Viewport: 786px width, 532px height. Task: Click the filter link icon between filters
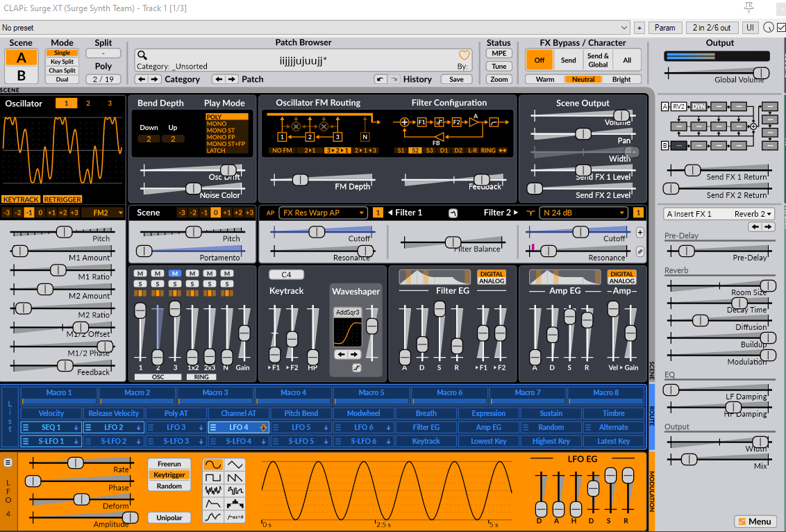(x=453, y=213)
